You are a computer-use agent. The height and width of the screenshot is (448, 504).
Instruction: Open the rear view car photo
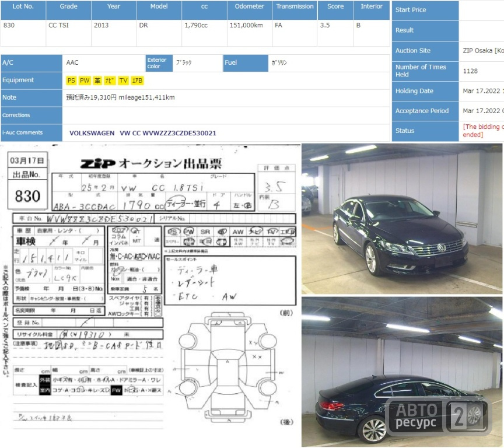[402, 372]
